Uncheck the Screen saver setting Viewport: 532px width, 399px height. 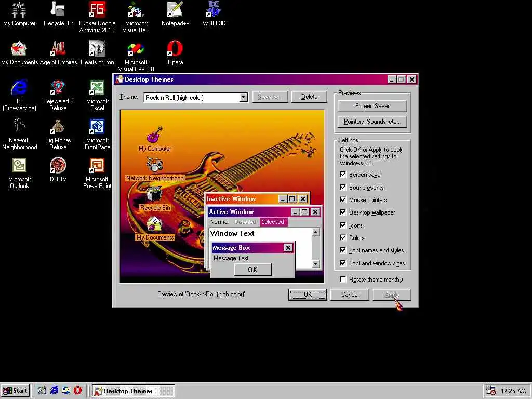click(x=343, y=175)
